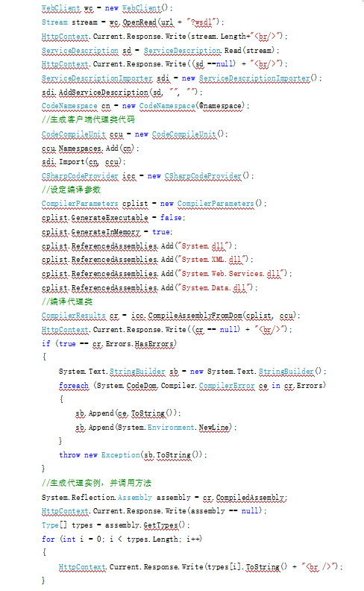Click the 'for (int i = 0; i < types.Length; i++)' line

pyautogui.click(x=122, y=539)
